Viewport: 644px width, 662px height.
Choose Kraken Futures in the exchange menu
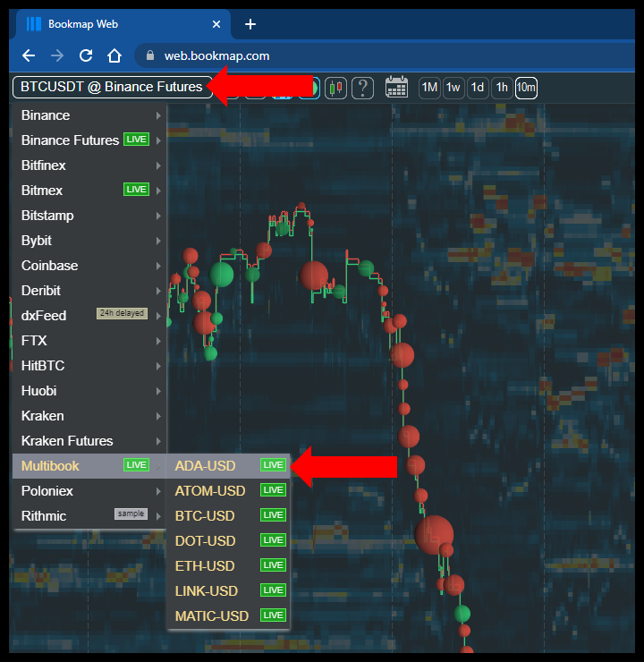click(x=89, y=441)
